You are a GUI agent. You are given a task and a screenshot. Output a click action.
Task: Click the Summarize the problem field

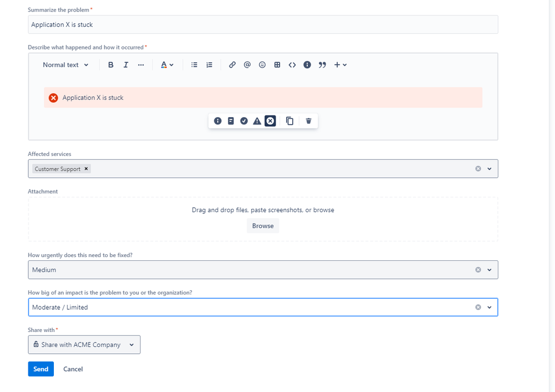(x=263, y=24)
